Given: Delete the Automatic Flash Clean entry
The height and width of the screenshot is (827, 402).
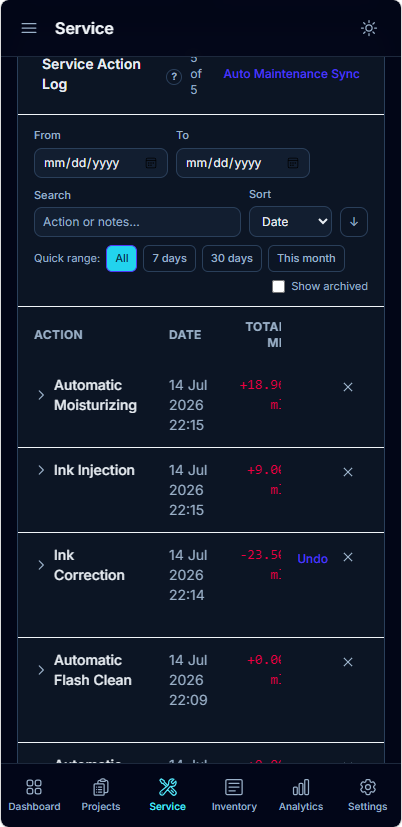Looking at the screenshot, I should point(348,662).
